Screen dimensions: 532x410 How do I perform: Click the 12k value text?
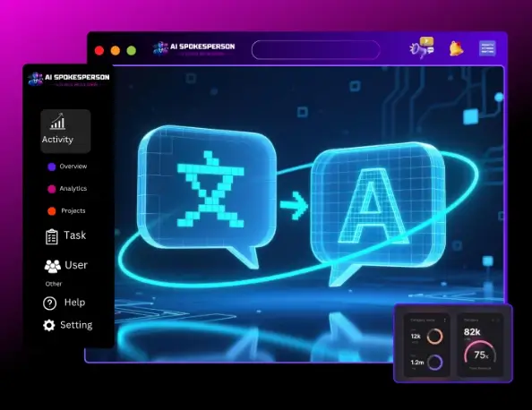pyautogui.click(x=416, y=336)
